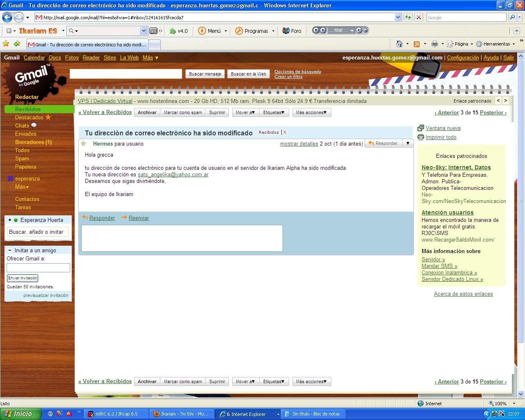Click the Print icon in command bar

tap(435, 44)
